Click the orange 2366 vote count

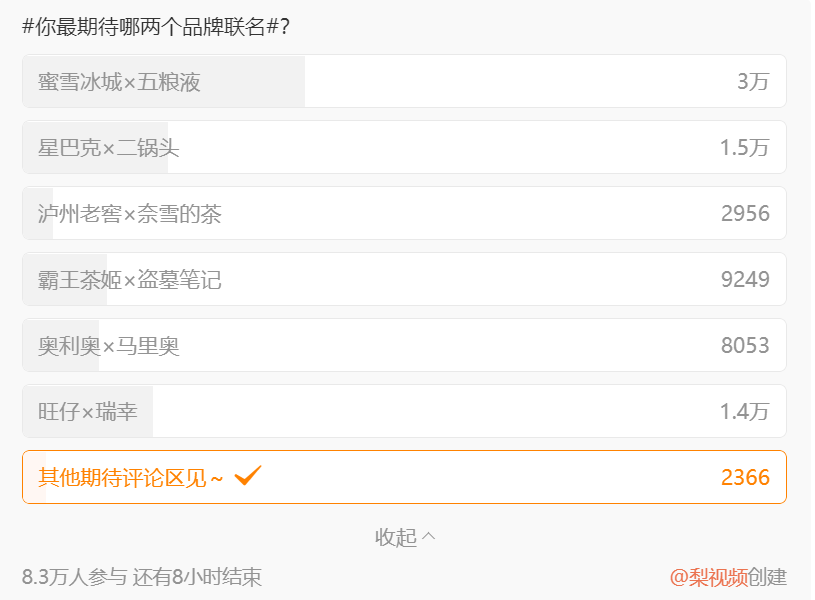tap(745, 477)
